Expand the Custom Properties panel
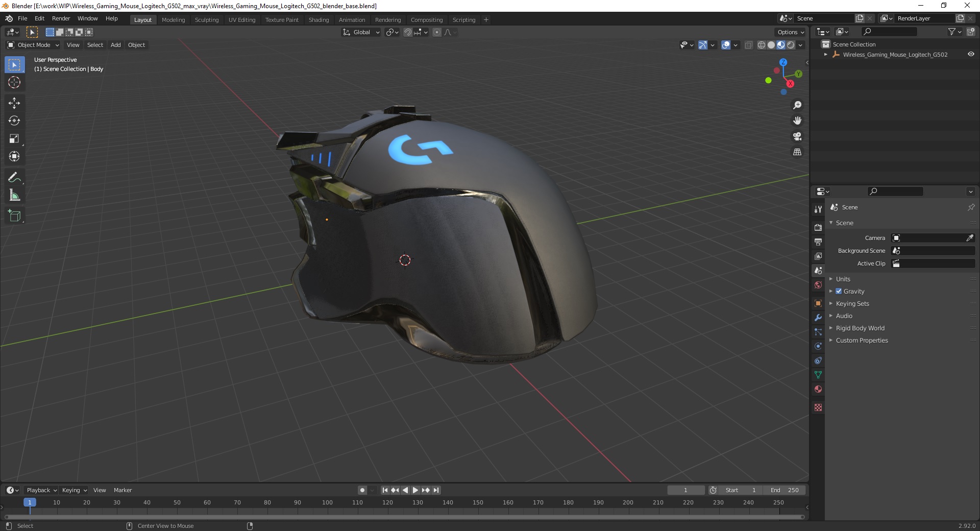 coord(862,340)
